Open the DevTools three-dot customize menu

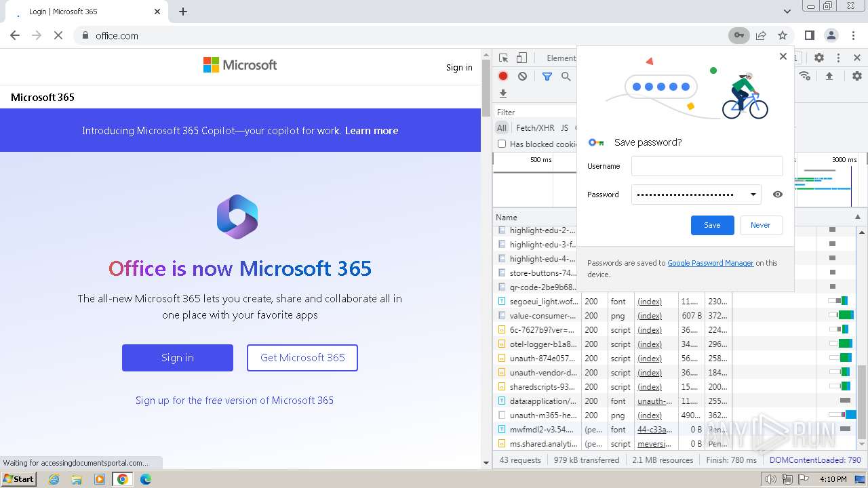click(838, 58)
